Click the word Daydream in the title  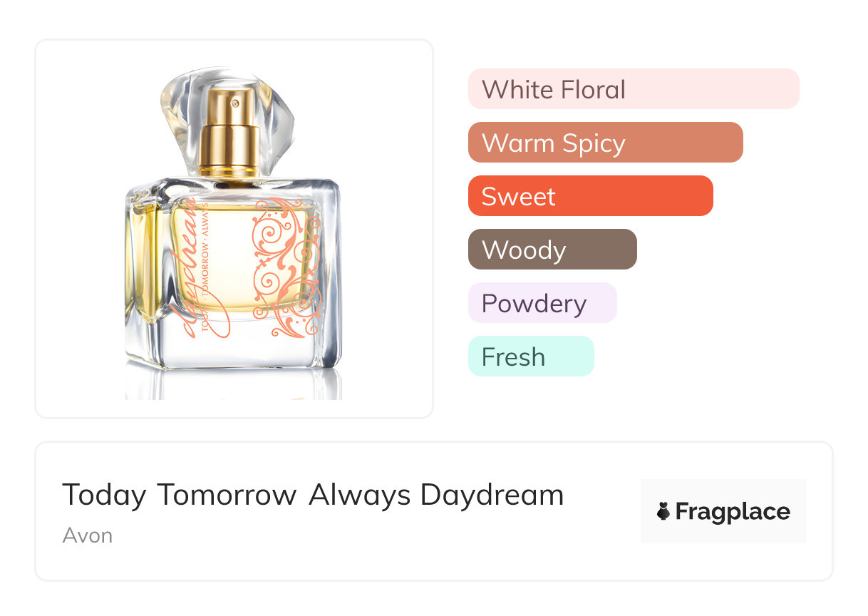tap(492, 495)
